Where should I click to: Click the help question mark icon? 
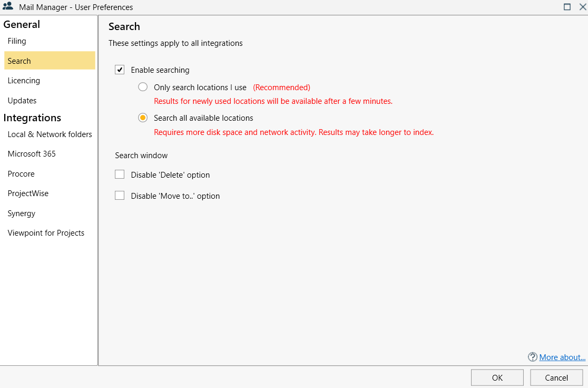pos(532,357)
